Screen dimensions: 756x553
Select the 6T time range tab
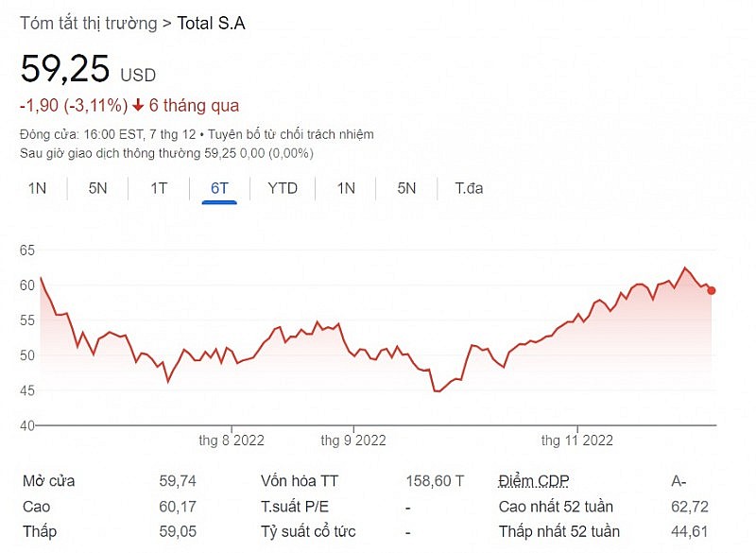[x=219, y=188]
